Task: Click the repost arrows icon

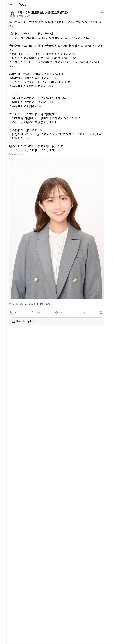Action: [x=34, y=312]
